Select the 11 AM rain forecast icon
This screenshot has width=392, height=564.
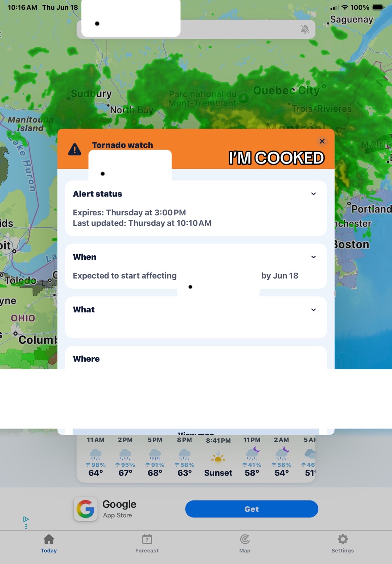pos(96,454)
